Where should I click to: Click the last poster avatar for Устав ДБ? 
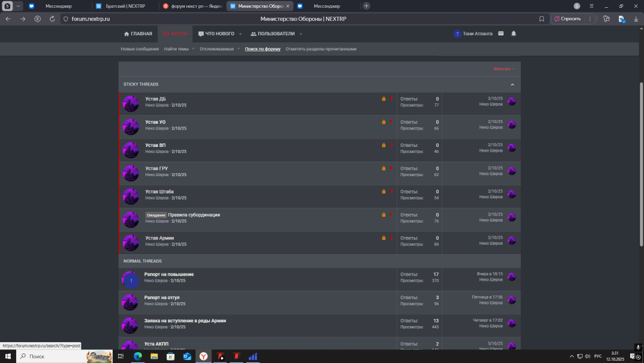[x=512, y=101]
